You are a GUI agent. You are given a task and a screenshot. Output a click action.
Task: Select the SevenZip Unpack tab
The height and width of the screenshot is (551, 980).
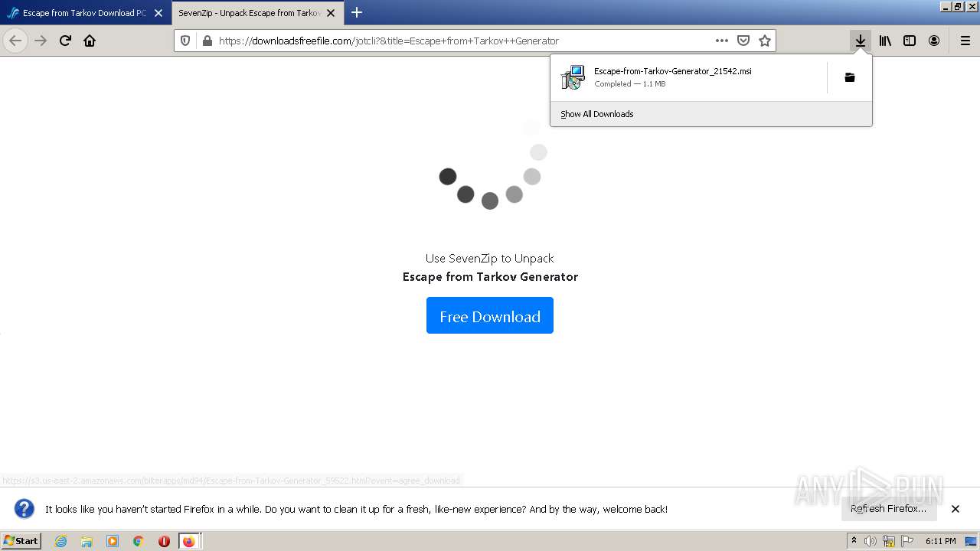249,13
